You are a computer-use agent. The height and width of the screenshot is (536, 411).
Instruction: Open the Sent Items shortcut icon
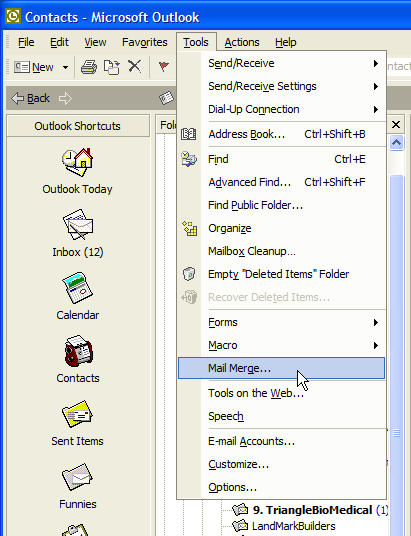[77, 414]
